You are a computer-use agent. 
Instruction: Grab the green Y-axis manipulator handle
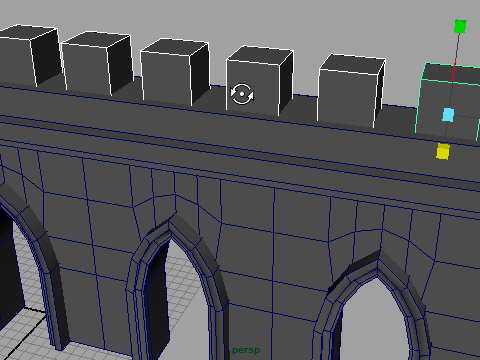460,26
